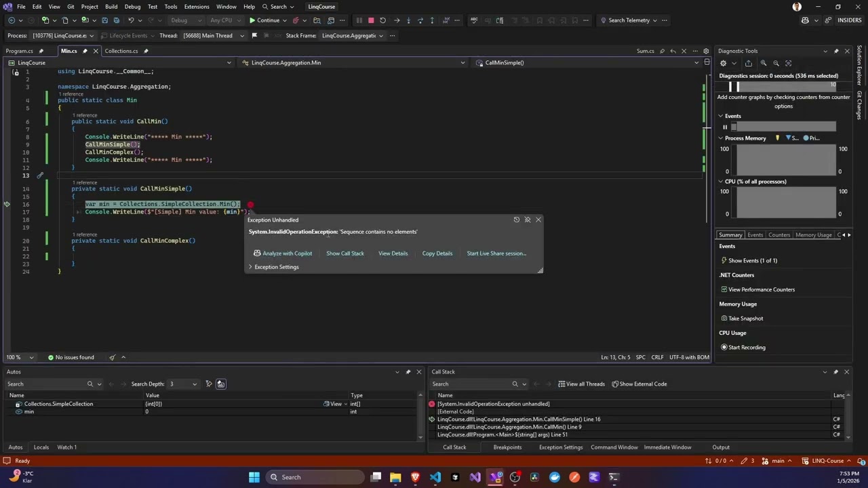Click Export icon in Diagnostic Tools
The height and width of the screenshot is (488, 868).
click(749, 63)
